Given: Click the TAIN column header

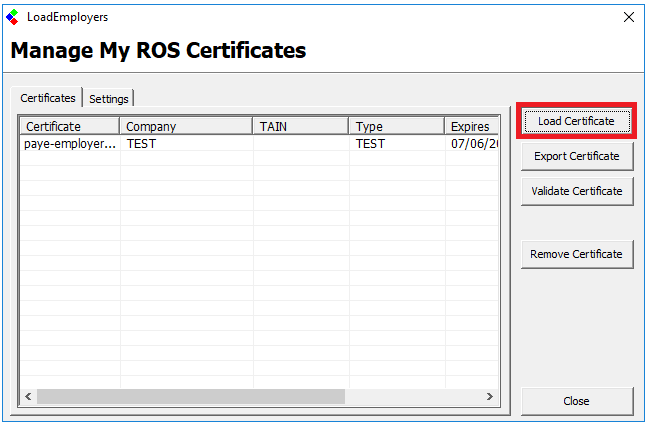Looking at the screenshot, I should (300, 126).
